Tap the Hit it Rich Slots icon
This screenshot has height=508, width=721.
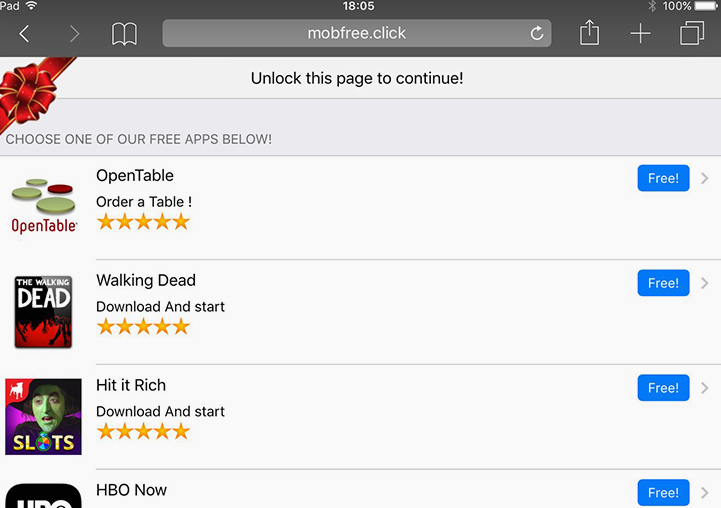tap(43, 417)
